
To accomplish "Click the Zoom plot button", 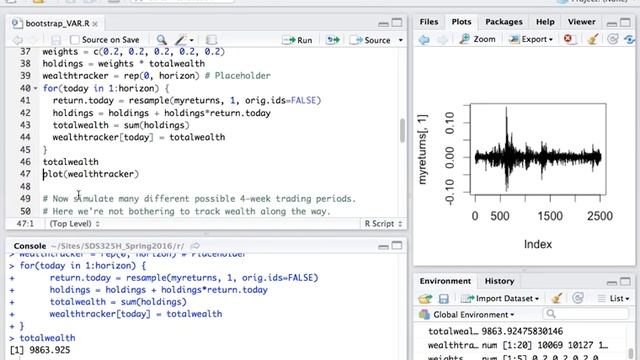I will (x=477, y=39).
